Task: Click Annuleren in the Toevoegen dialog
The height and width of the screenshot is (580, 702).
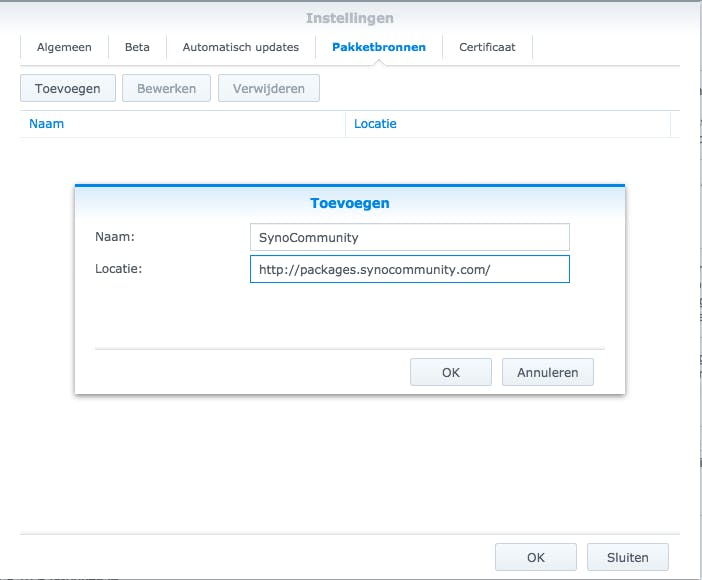Action: click(548, 372)
